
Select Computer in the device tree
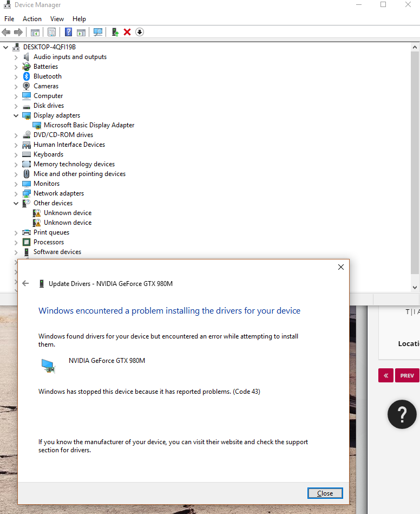click(48, 96)
